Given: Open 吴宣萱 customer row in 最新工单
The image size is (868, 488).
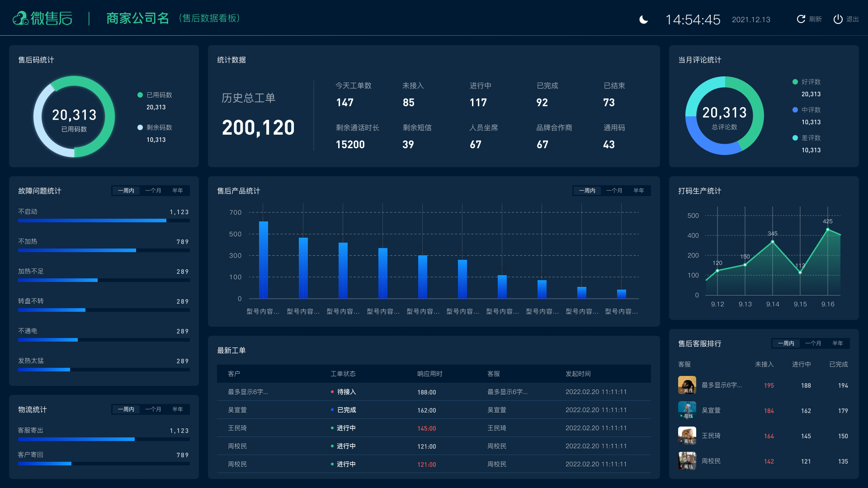Looking at the screenshot, I should (x=237, y=410).
